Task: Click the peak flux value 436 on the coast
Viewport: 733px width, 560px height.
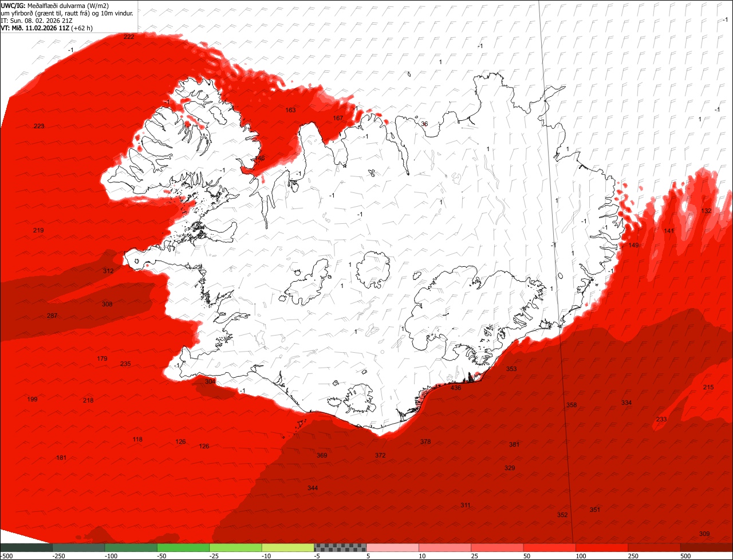Action: point(456,388)
